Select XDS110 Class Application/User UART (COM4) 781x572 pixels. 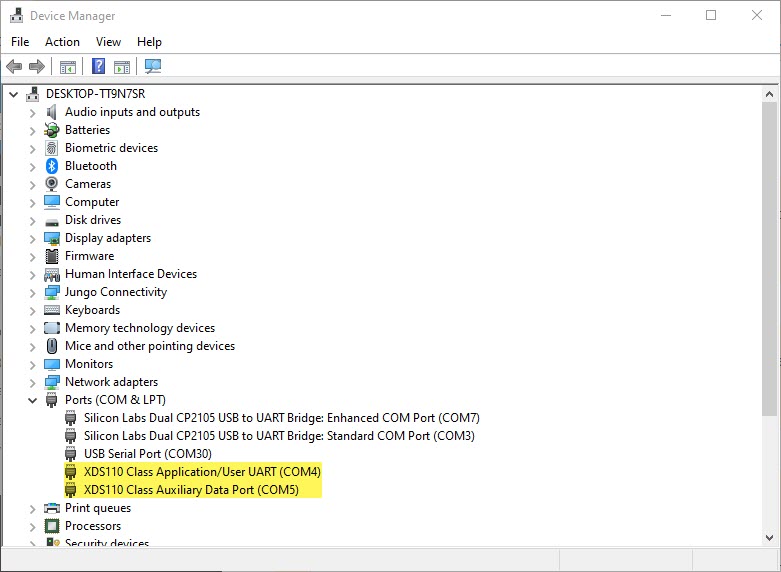[x=202, y=472]
